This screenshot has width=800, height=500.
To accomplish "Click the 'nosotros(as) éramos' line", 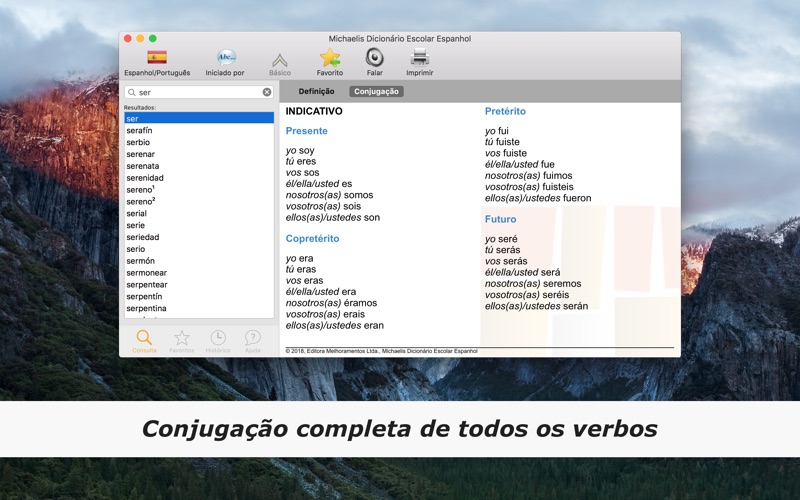I will click(331, 303).
